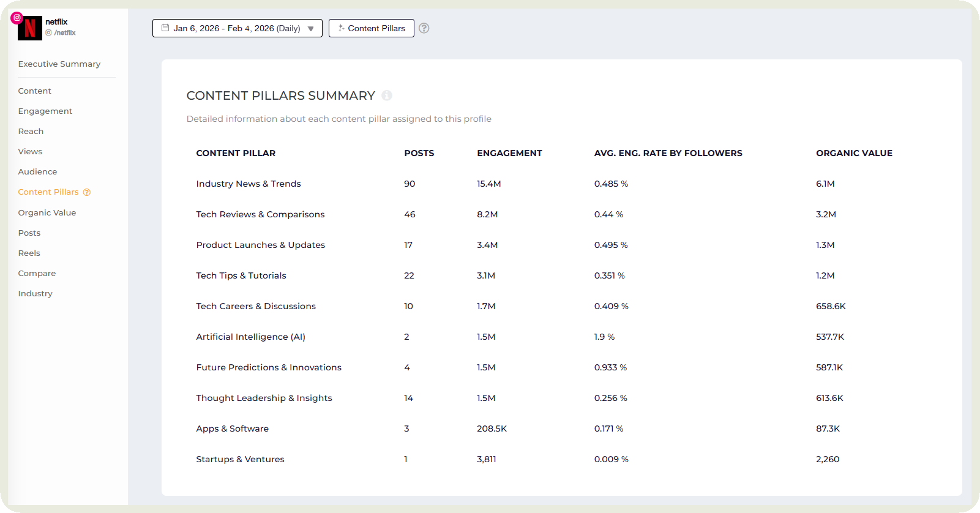980x513 pixels.
Task: Click the info icon next to Content Pillars Summary
Action: coord(387,95)
